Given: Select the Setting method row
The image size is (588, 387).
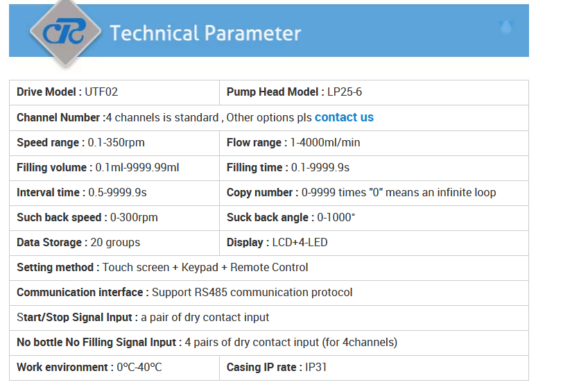Looking at the screenshot, I should tap(269, 268).
